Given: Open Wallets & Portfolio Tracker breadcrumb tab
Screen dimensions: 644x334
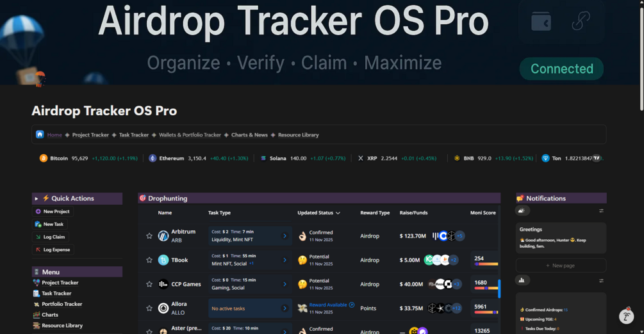Looking at the screenshot, I should coord(190,134).
